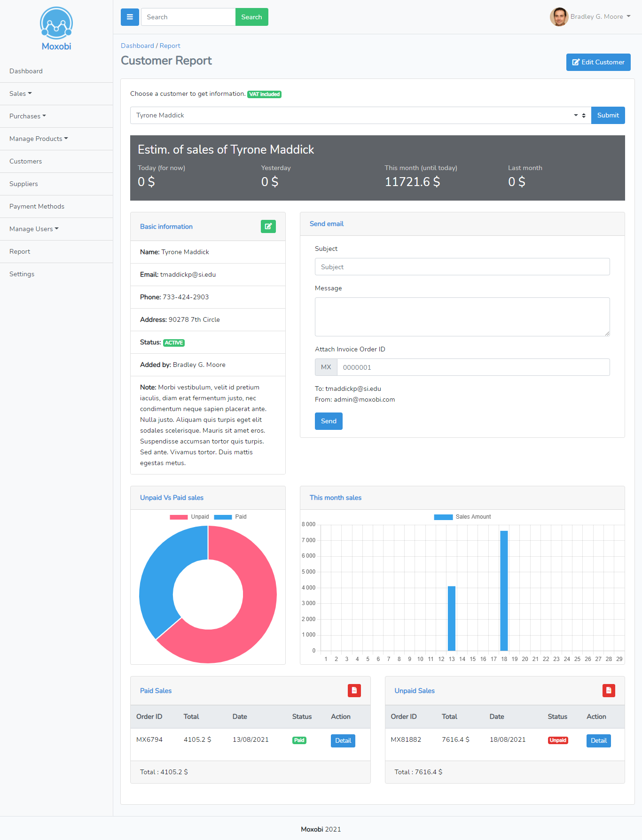Click the Moxobi logo
642x840 pixels.
pyautogui.click(x=56, y=29)
